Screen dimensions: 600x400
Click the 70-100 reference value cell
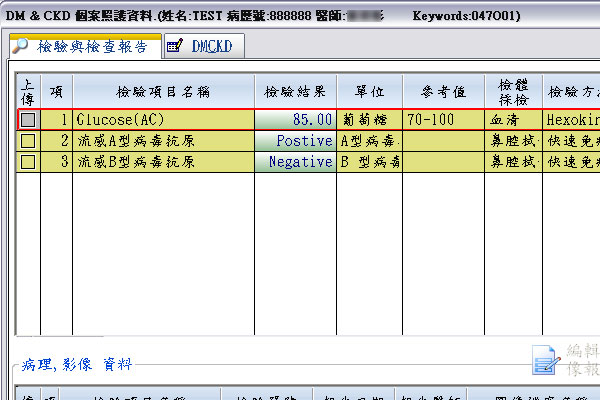pos(443,119)
